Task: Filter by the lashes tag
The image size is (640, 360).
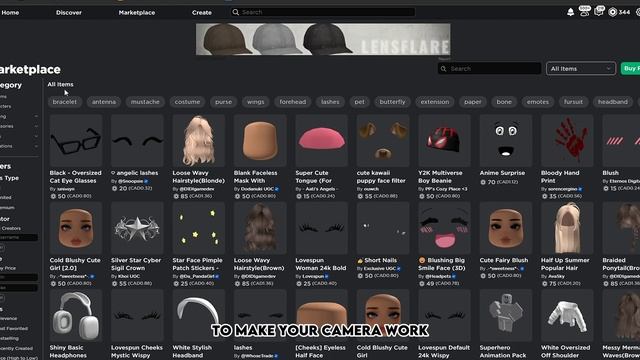Action: coord(330,102)
